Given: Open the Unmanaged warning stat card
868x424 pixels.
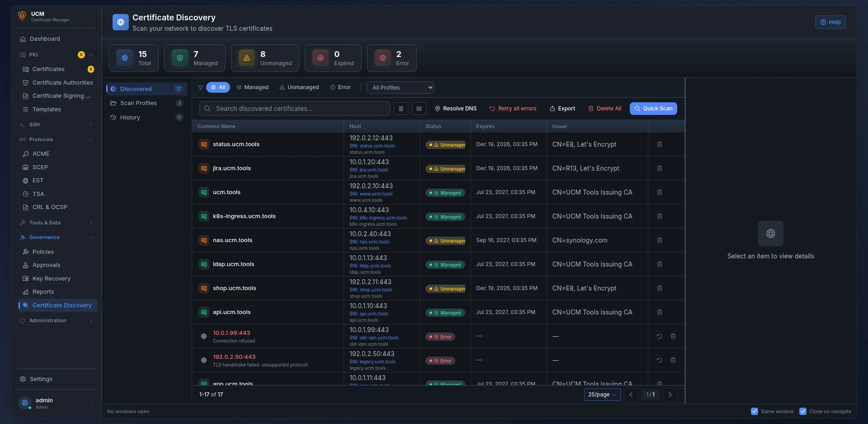Looking at the screenshot, I should tap(265, 58).
